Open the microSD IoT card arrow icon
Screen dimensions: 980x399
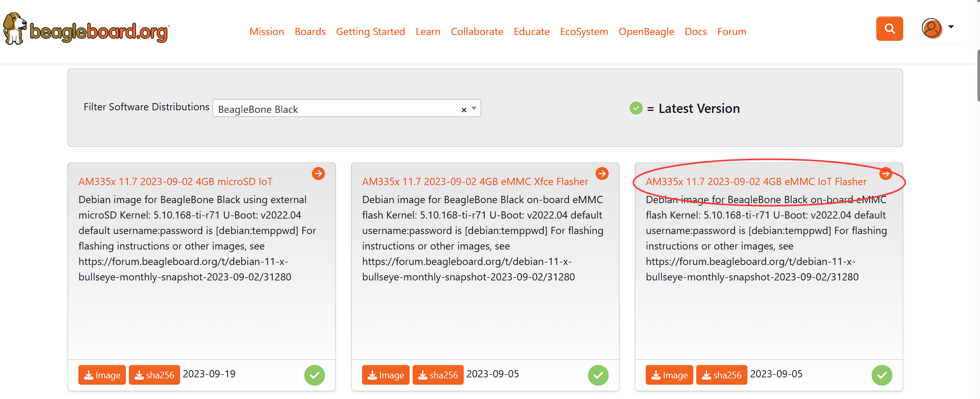coord(318,174)
